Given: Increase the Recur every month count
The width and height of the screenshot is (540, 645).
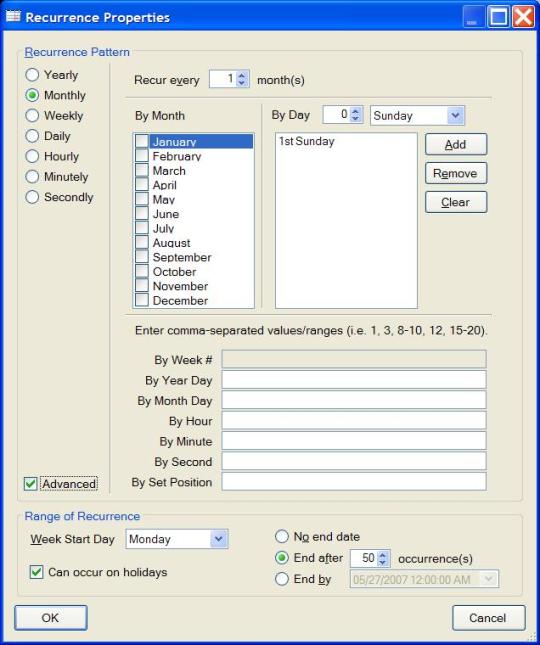Looking at the screenshot, I should (x=242, y=75).
